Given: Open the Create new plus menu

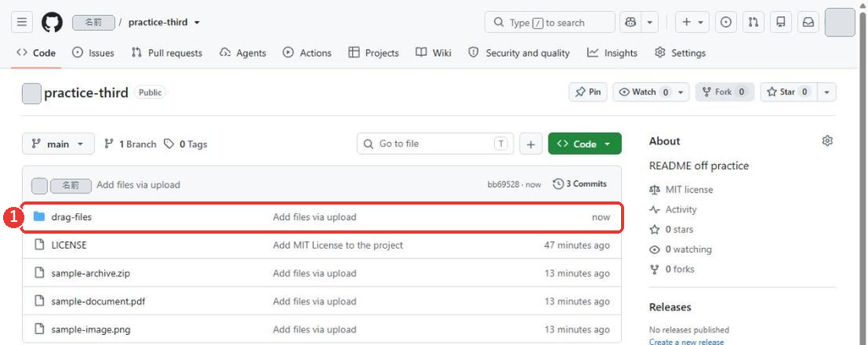Looking at the screenshot, I should [692, 22].
